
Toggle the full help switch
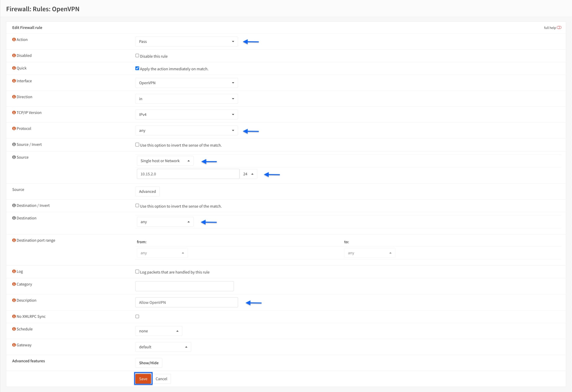coord(559,27)
